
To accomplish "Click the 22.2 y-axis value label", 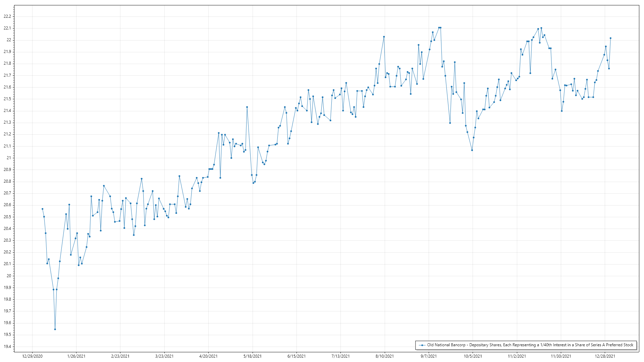I will click(7, 16).
